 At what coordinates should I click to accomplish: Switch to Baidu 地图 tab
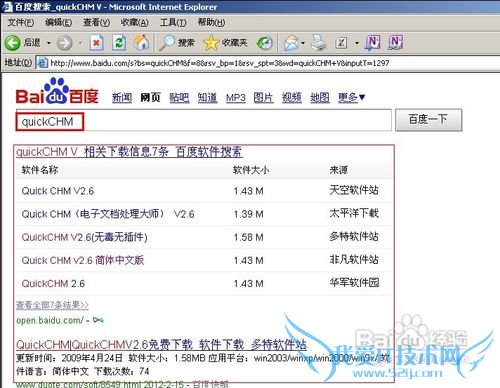[320, 97]
